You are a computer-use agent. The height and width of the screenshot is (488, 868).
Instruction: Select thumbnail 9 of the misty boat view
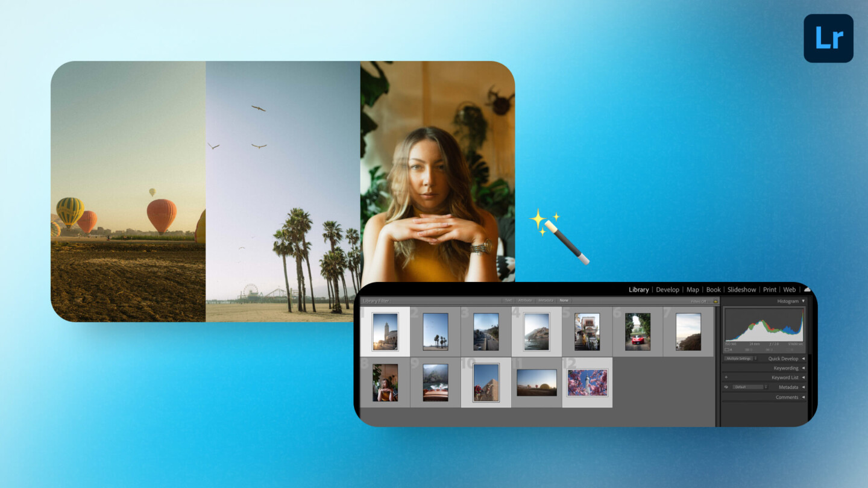click(x=435, y=383)
